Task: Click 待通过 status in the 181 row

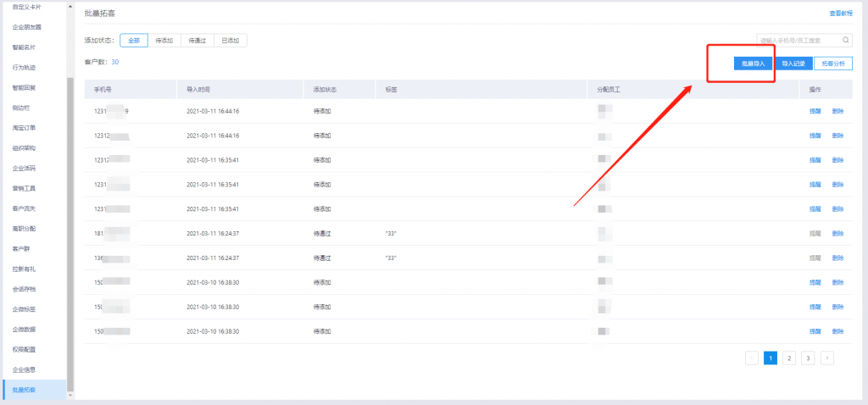Action: 322,234
